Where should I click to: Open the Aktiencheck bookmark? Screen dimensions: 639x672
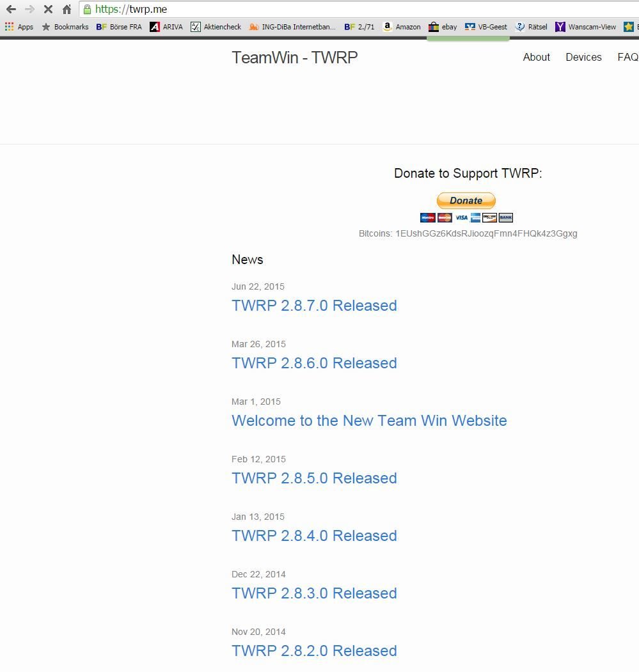coord(216,27)
